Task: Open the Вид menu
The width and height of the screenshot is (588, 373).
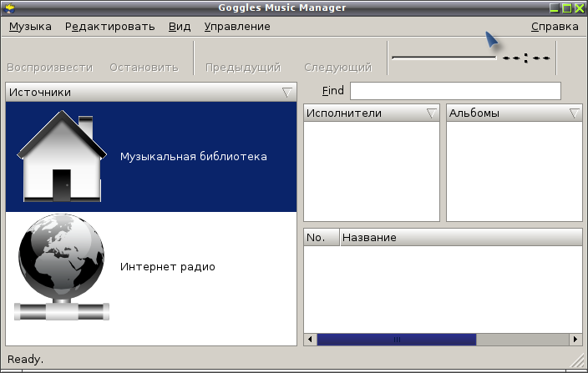Action: (180, 27)
